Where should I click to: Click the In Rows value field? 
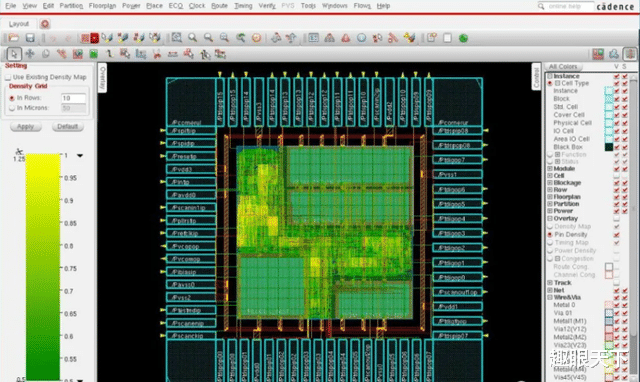(73, 98)
